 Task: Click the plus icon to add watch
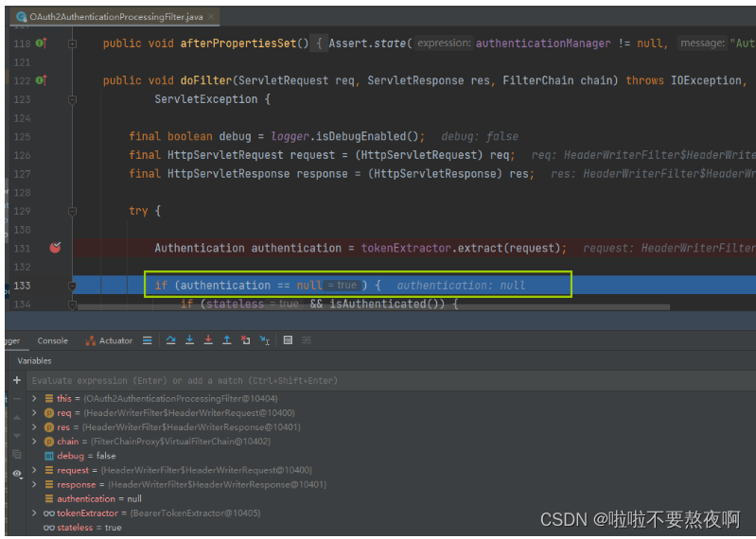click(16, 380)
